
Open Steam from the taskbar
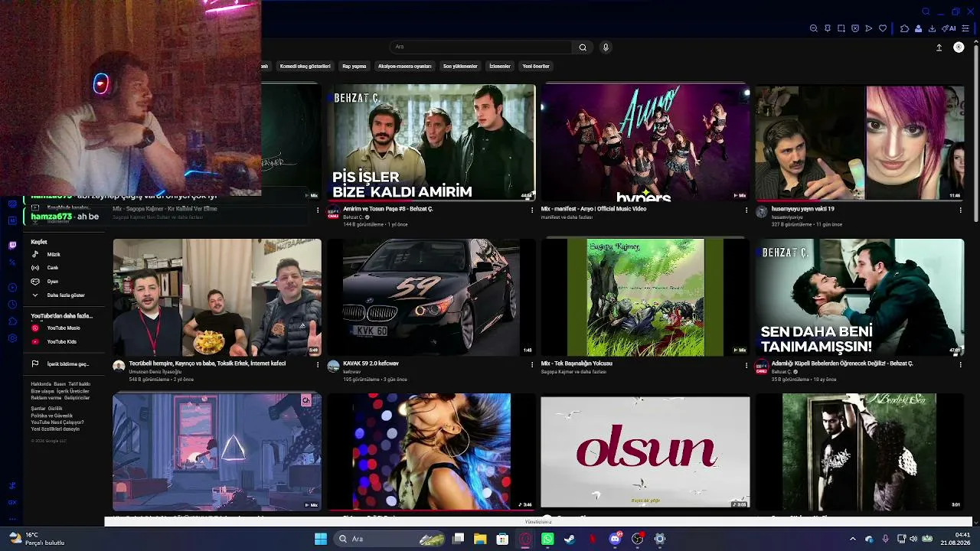570,539
